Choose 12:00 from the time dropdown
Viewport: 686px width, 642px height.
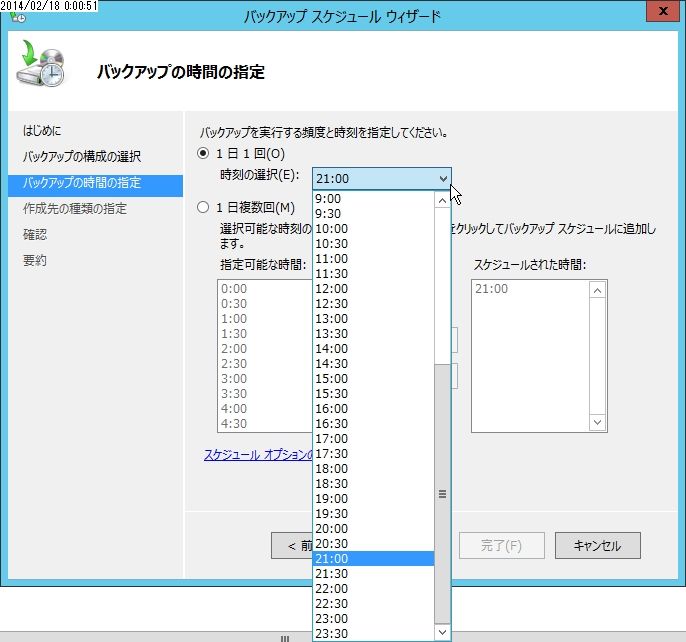374,288
